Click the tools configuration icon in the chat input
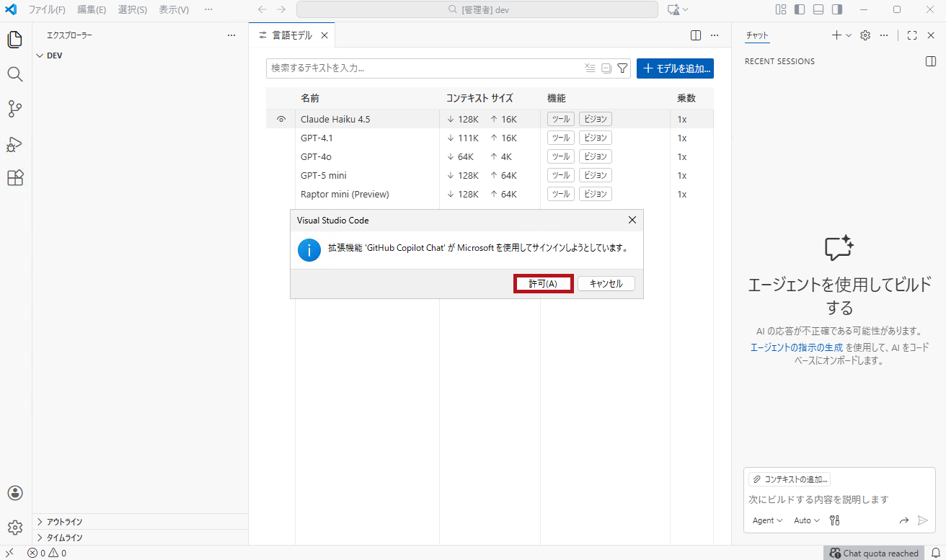This screenshot has height=560, width=946. coord(834,520)
